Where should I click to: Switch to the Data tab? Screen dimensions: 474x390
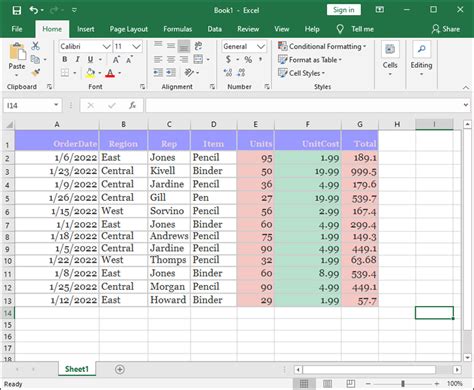click(215, 29)
